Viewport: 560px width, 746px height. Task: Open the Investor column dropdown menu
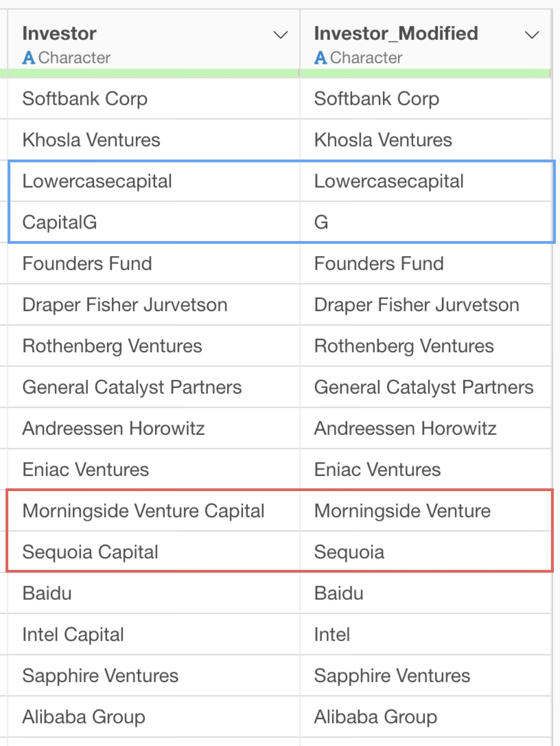280,35
